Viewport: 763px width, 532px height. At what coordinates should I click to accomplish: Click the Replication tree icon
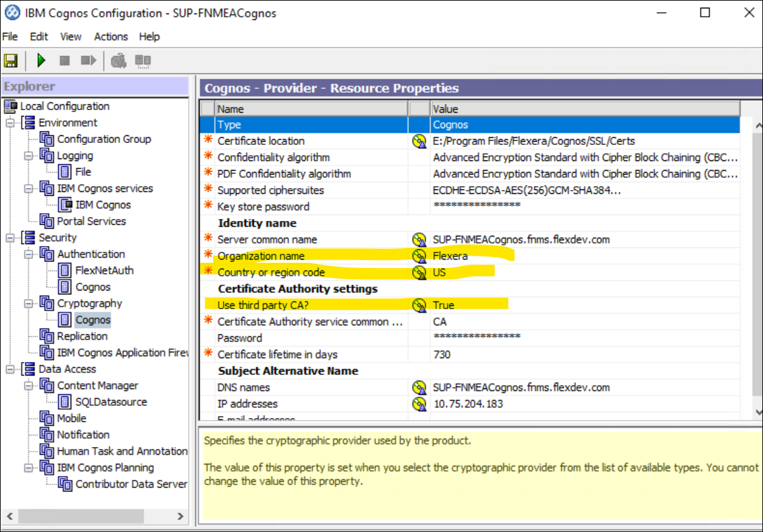click(x=47, y=336)
